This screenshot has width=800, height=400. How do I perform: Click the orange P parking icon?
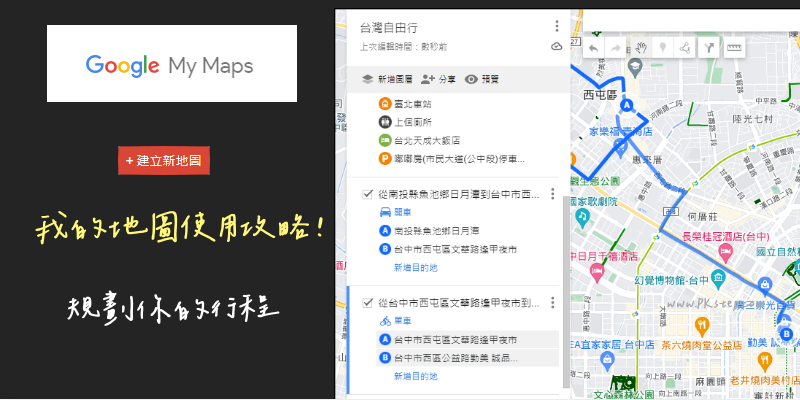[384, 159]
